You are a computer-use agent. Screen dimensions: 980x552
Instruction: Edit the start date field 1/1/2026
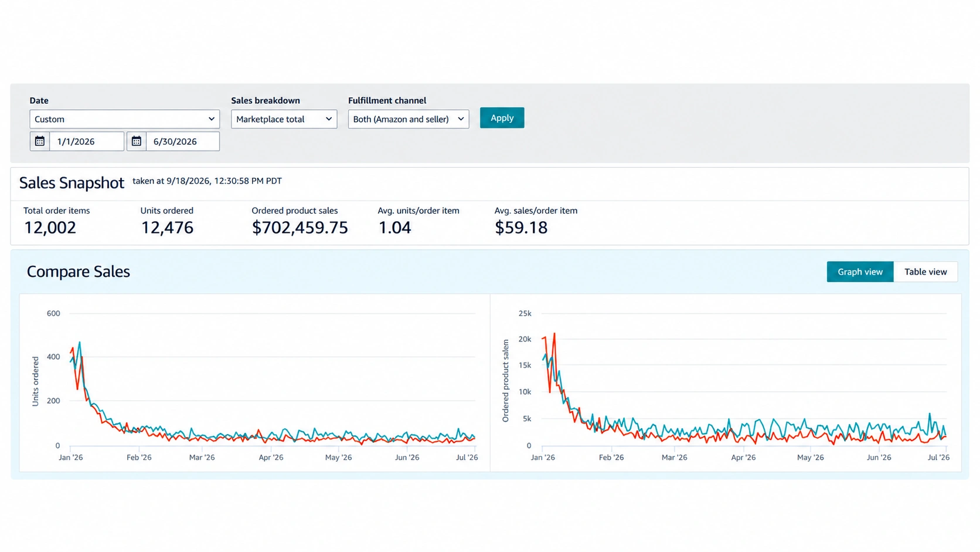[87, 141]
